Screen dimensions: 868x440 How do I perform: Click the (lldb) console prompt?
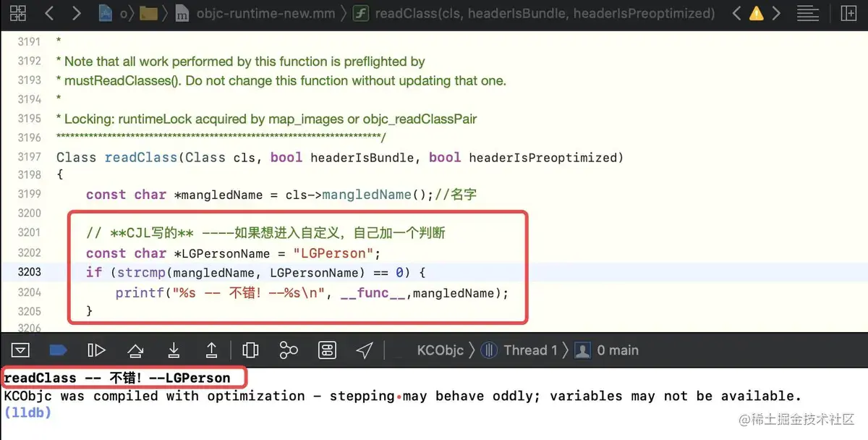(x=27, y=412)
